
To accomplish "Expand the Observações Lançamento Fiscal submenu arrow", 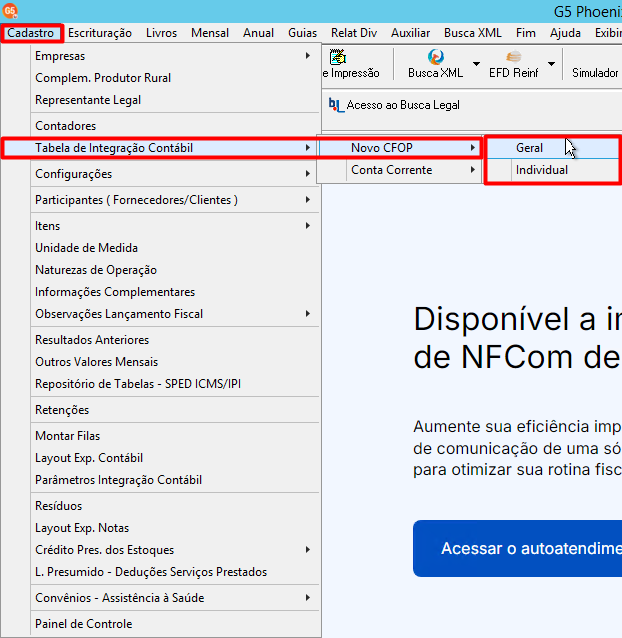I will 308,314.
